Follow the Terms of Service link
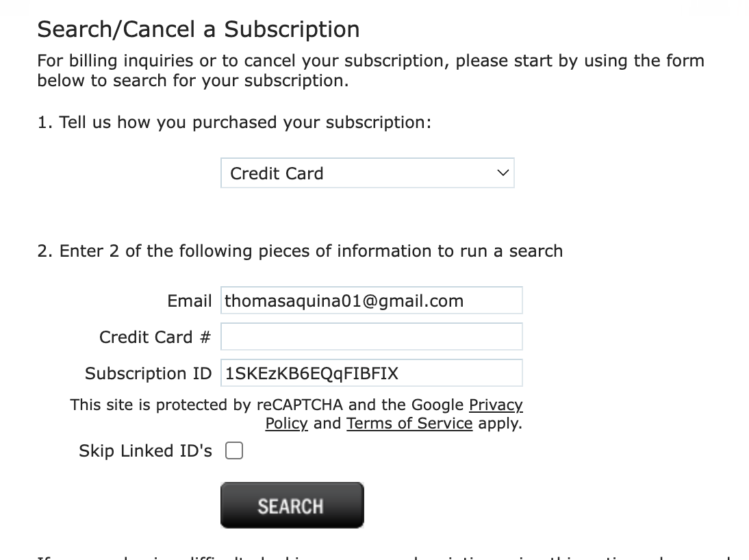 [x=409, y=423]
